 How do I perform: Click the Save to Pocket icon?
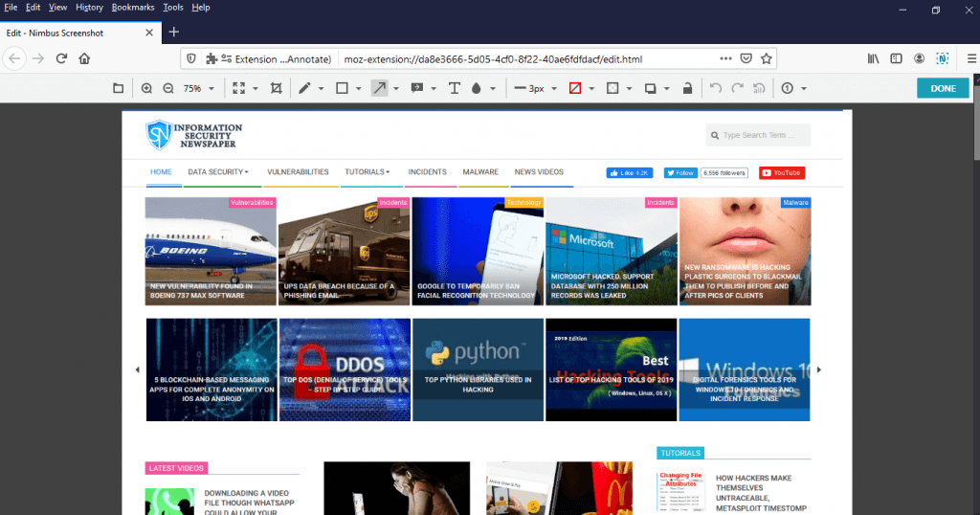pos(746,58)
